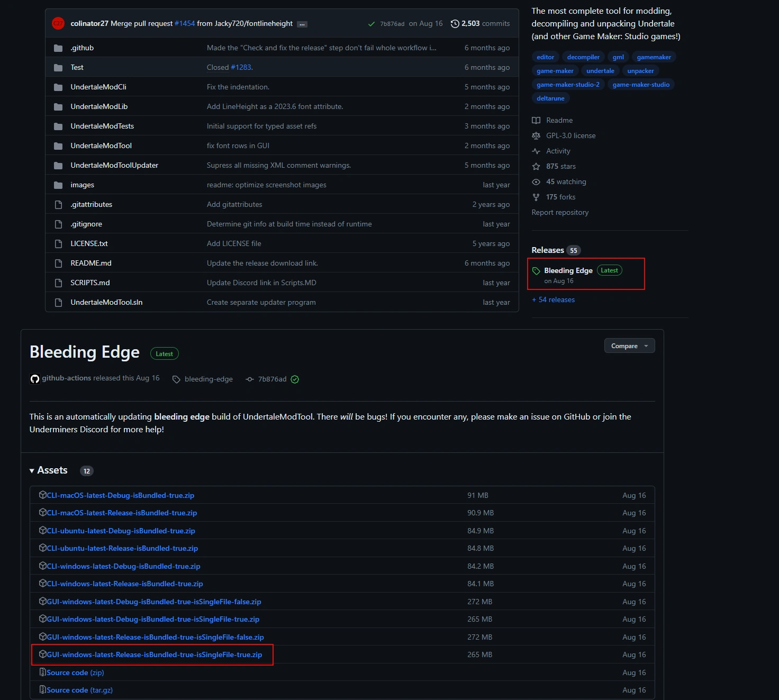The image size is (779, 700).
Task: Click the '91 MB' file size text
Action: tap(478, 496)
